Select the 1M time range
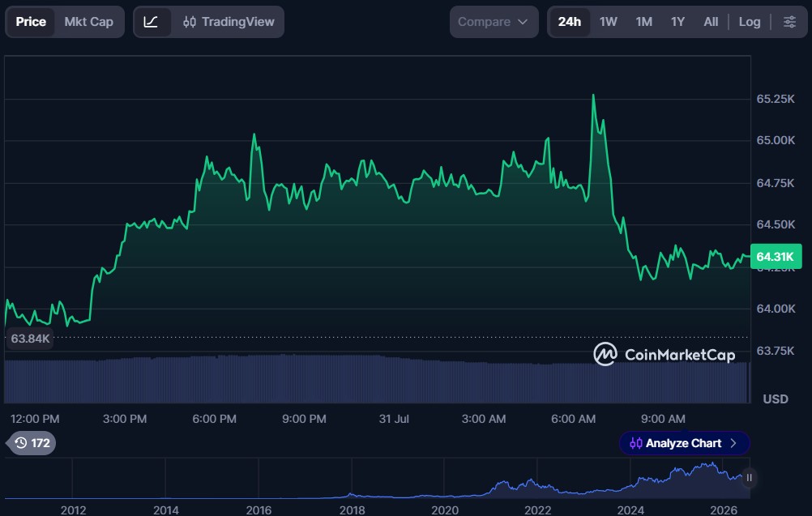Image resolution: width=812 pixels, height=516 pixels. click(x=643, y=22)
